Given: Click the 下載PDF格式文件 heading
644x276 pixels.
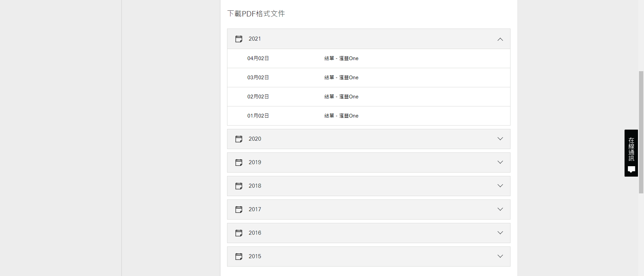Looking at the screenshot, I should pyautogui.click(x=256, y=14).
